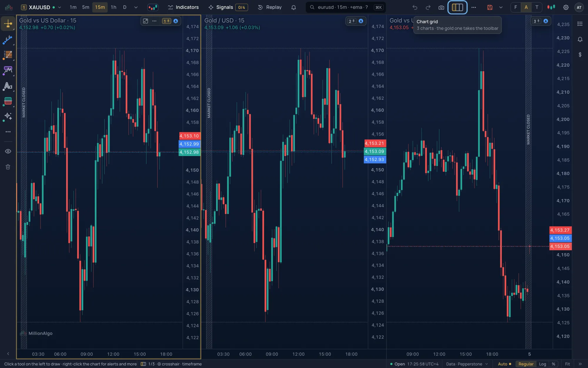Start bar Replay mode
588x368 pixels.
click(270, 7)
